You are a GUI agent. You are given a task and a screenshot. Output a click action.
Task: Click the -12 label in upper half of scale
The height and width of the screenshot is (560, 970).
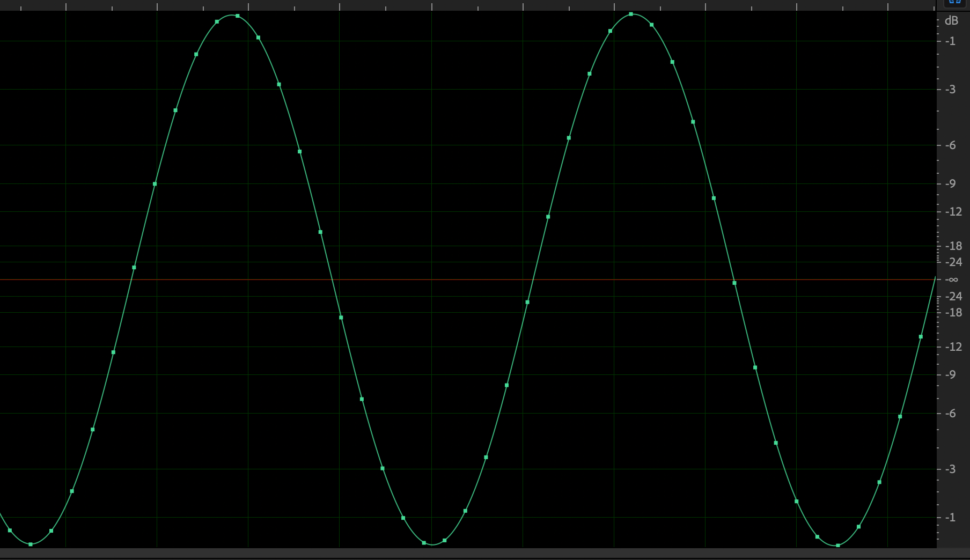(953, 212)
